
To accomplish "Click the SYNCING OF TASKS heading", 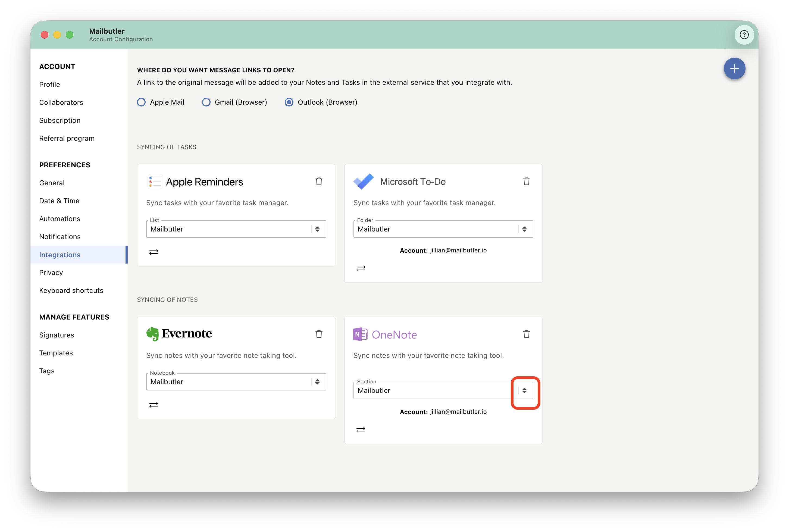I will coord(167,147).
